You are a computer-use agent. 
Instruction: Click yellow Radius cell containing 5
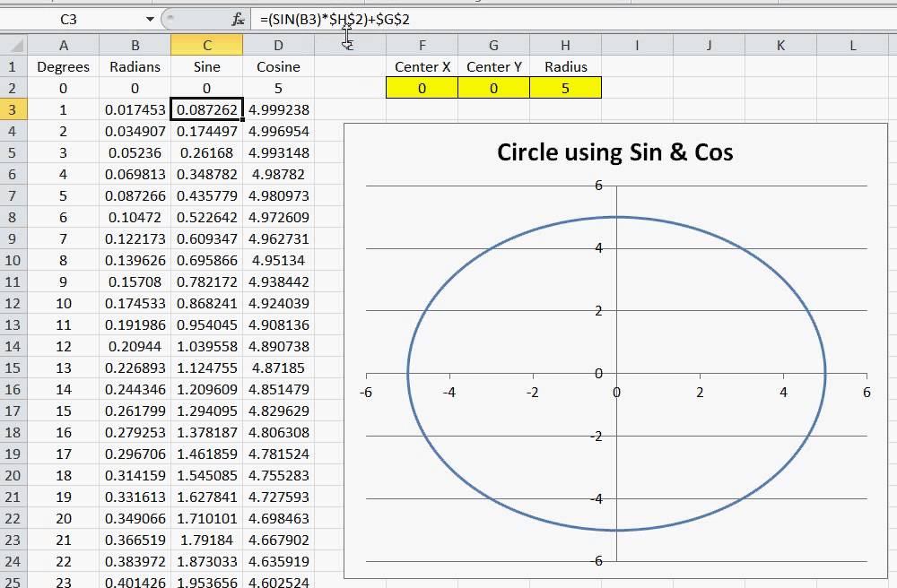tap(565, 88)
